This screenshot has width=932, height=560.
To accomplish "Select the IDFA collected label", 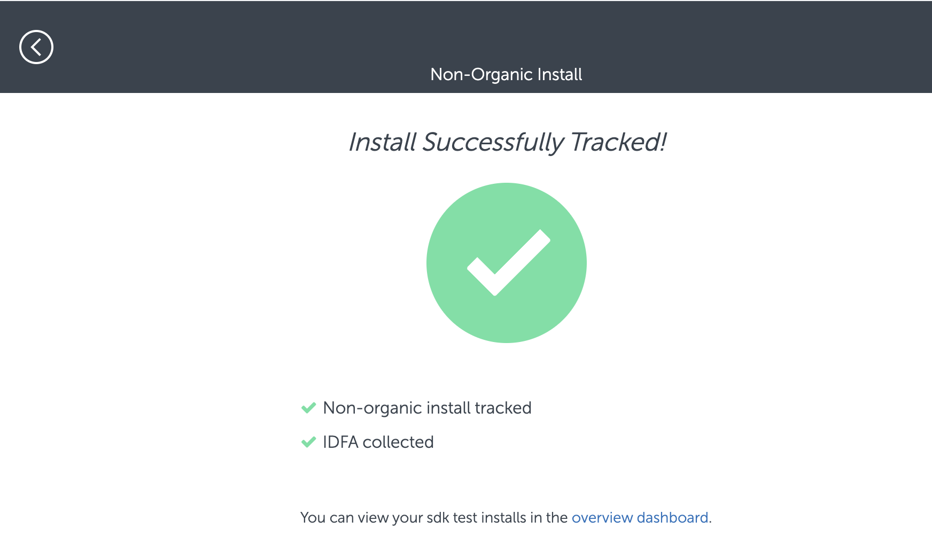I will tap(378, 442).
